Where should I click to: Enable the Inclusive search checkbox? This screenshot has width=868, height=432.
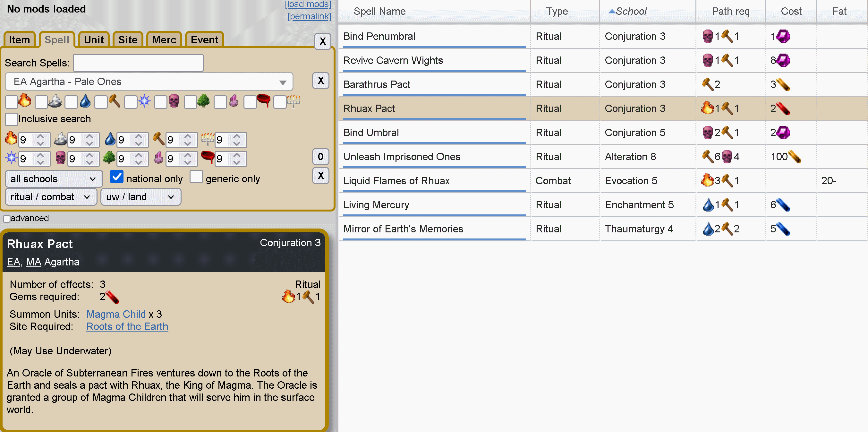12,119
